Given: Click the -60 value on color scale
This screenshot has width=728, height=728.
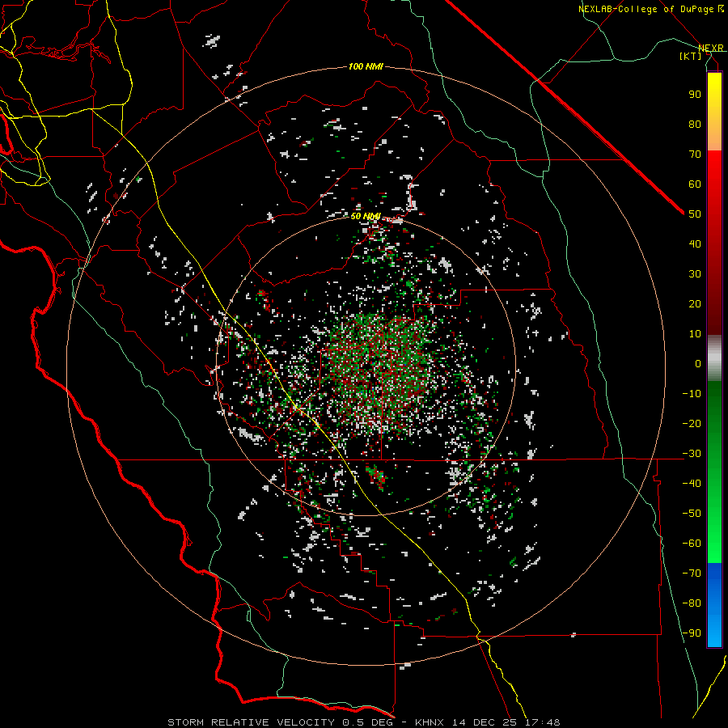Looking at the screenshot, I should click(692, 544).
